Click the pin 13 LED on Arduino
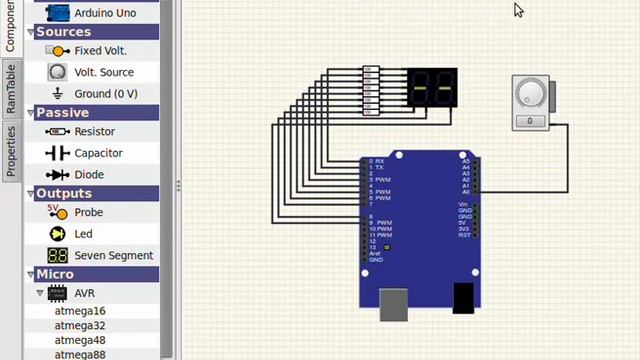 [387, 247]
